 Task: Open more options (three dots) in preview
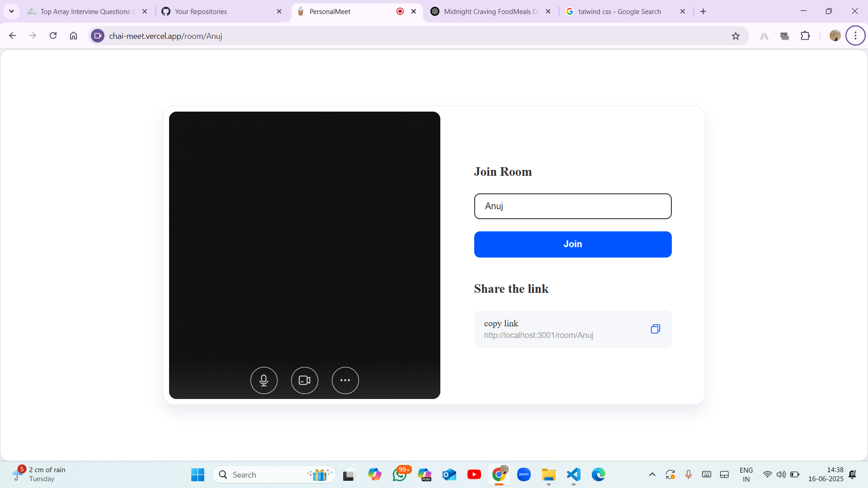[345, 380]
